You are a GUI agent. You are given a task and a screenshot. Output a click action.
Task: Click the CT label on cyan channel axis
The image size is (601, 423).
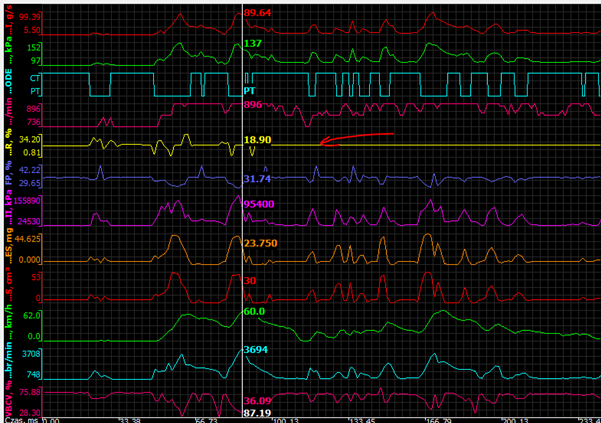pos(35,76)
